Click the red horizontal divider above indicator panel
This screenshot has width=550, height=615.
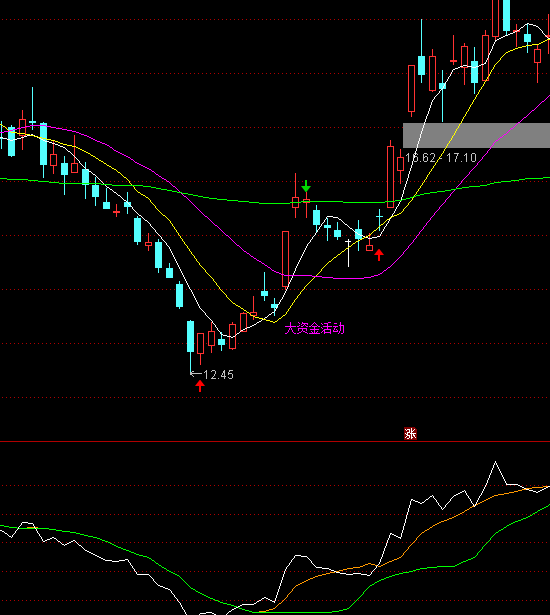click(275, 442)
